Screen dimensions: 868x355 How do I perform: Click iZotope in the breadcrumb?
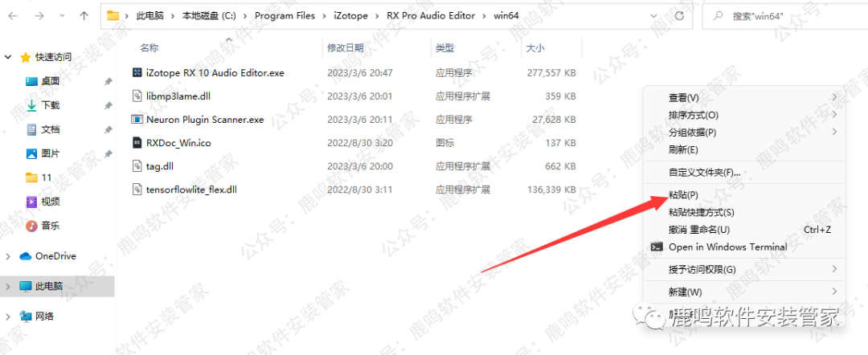pos(350,15)
